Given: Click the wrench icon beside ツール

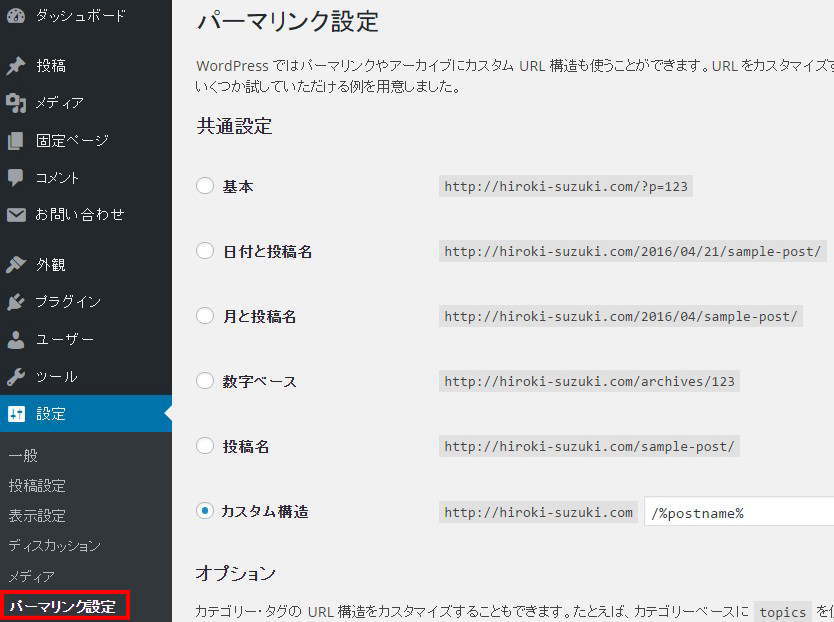Looking at the screenshot, I should click(x=16, y=377).
